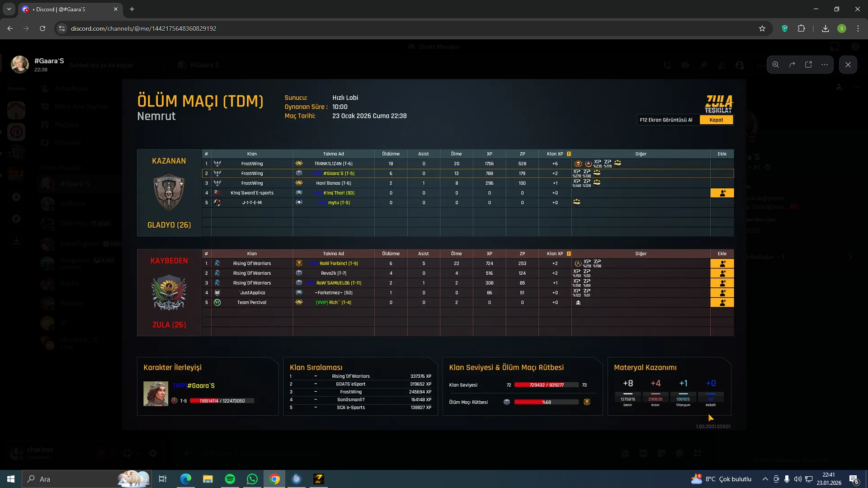Open Zula game from taskbar
Image resolution: width=868 pixels, height=488 pixels.
point(319,479)
